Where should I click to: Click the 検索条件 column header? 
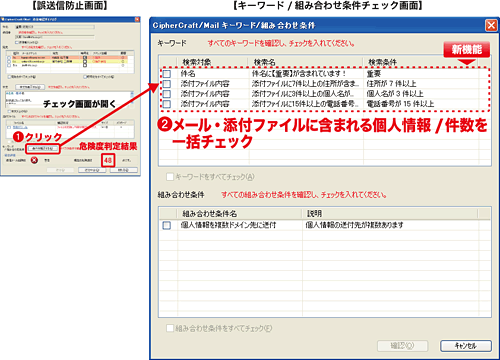tap(420, 62)
